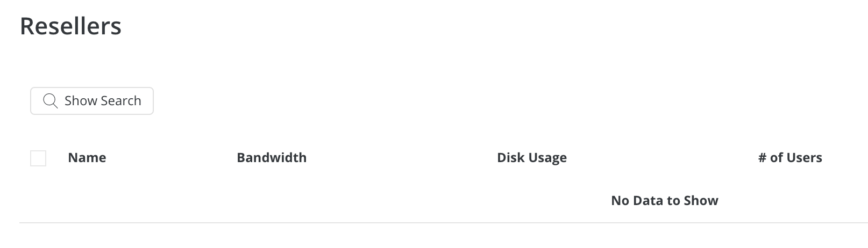
Task: Click the Resellers page heading
Action: point(70,26)
